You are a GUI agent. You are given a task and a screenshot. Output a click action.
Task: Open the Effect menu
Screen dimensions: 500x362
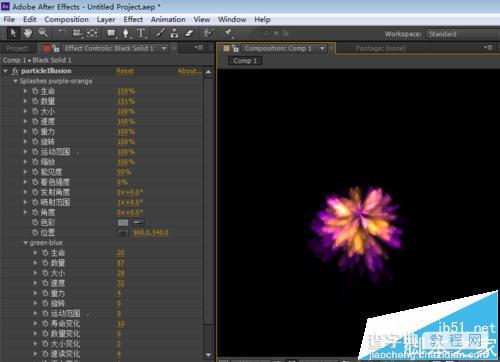tap(133, 20)
